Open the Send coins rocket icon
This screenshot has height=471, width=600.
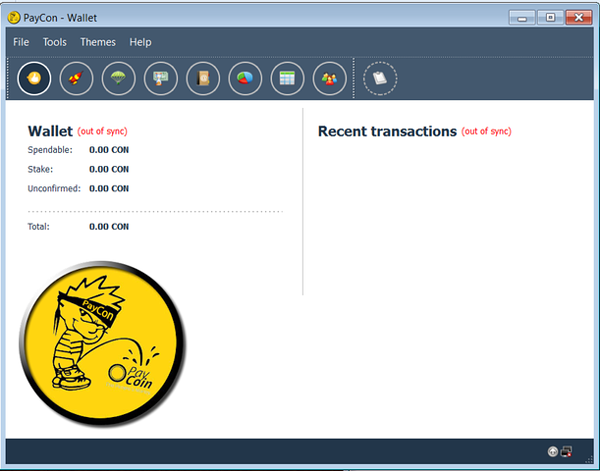point(76,78)
